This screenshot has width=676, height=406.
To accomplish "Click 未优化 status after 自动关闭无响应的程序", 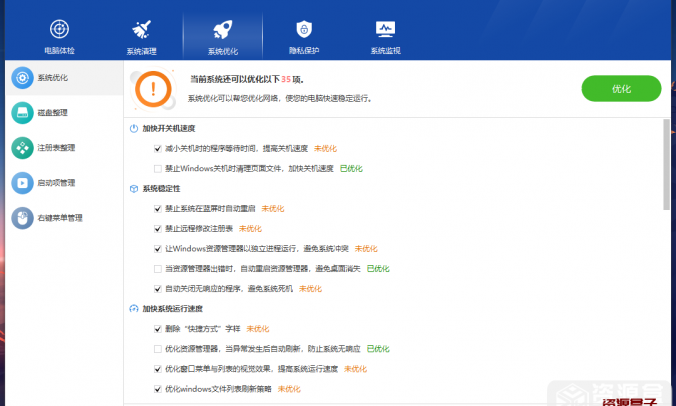I will [x=310, y=289].
